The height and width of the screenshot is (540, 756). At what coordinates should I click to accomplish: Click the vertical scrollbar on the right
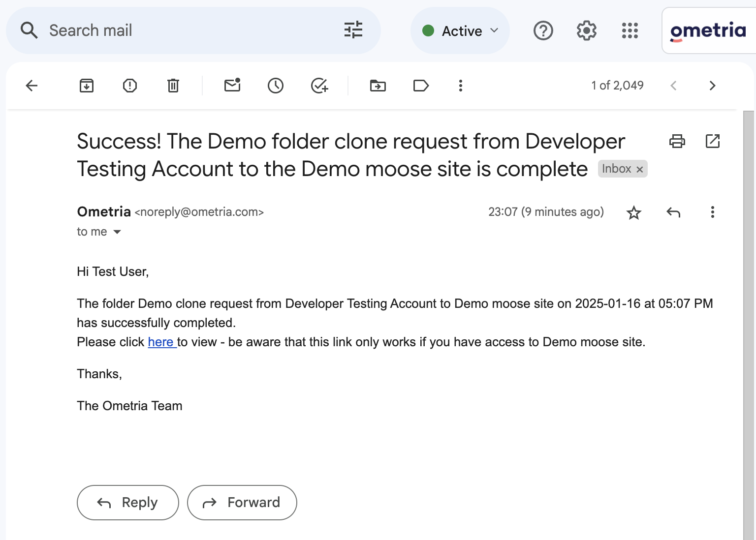749,325
